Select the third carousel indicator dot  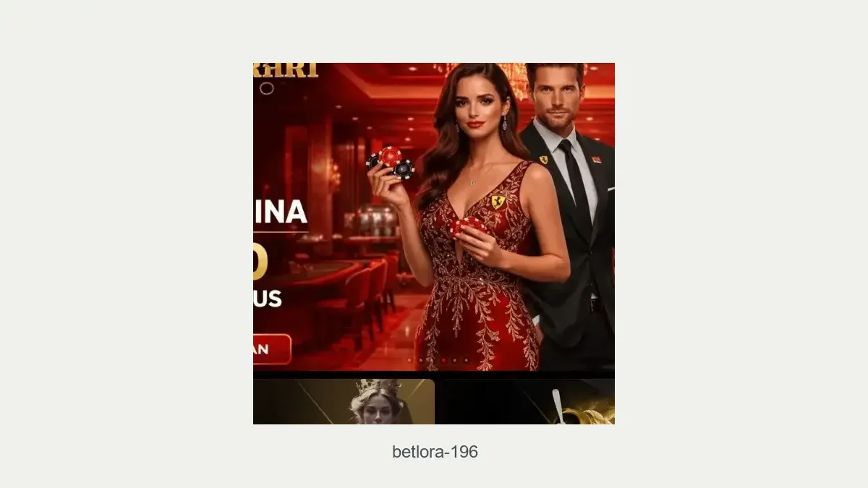click(x=432, y=360)
